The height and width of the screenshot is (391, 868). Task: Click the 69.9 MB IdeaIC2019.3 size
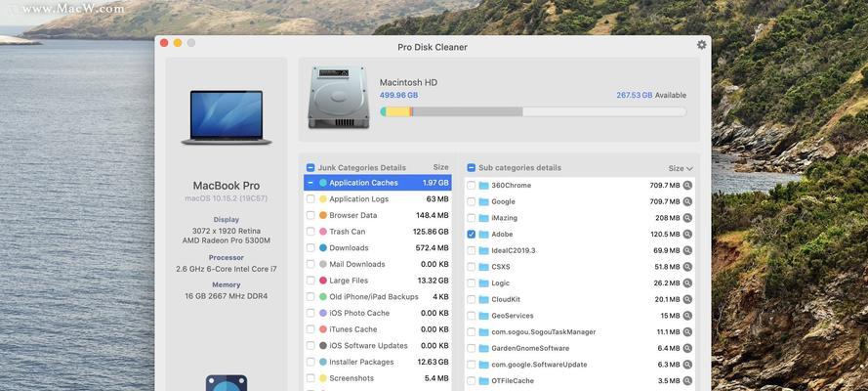click(667, 250)
